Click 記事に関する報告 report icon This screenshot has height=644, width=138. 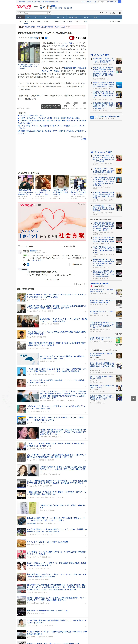pos(24,108)
